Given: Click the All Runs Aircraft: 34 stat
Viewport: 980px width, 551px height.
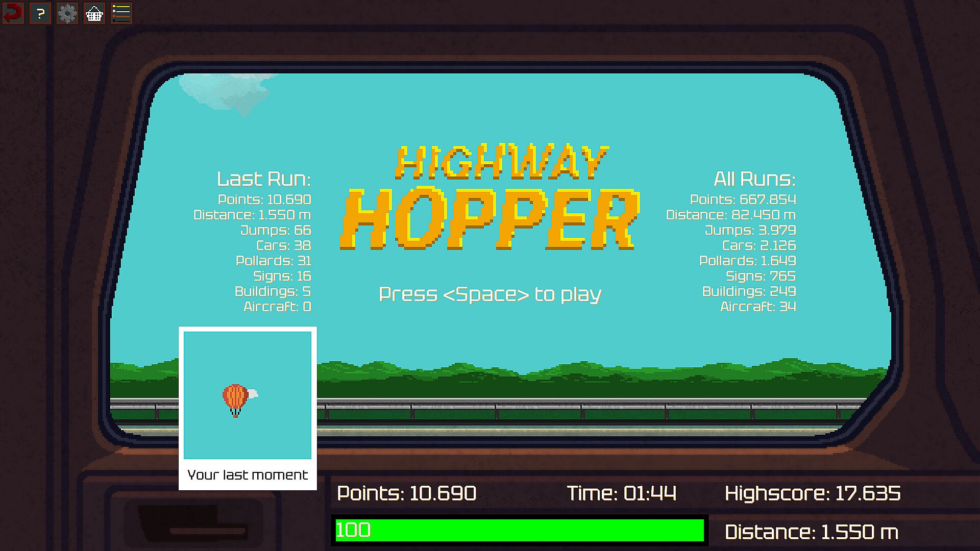Looking at the screenshot, I should (x=758, y=307).
